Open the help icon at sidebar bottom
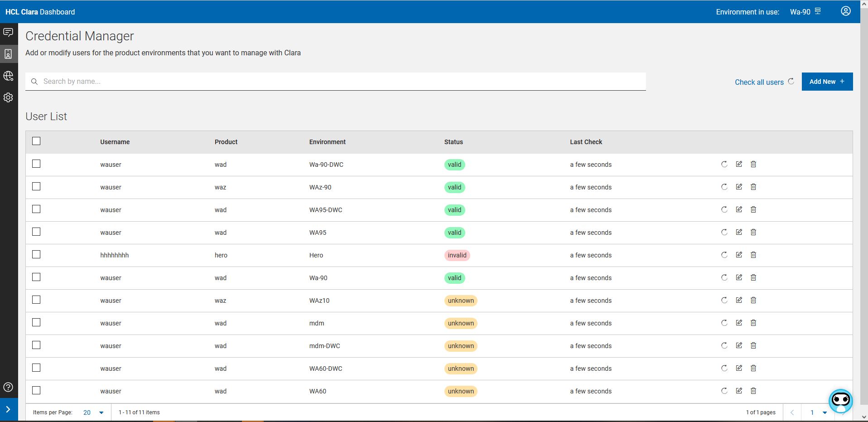Image resolution: width=868 pixels, height=422 pixels. click(x=8, y=387)
